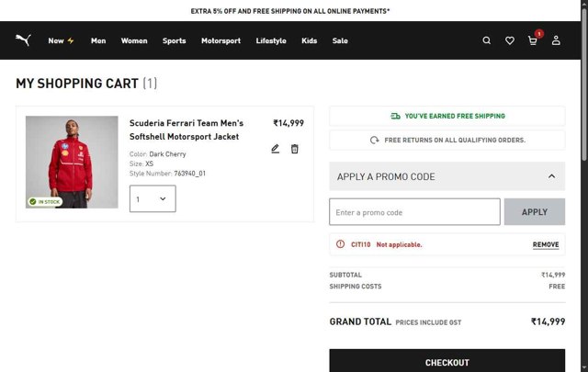
Task: Remove the CITI10 promo code
Action: pyautogui.click(x=545, y=245)
